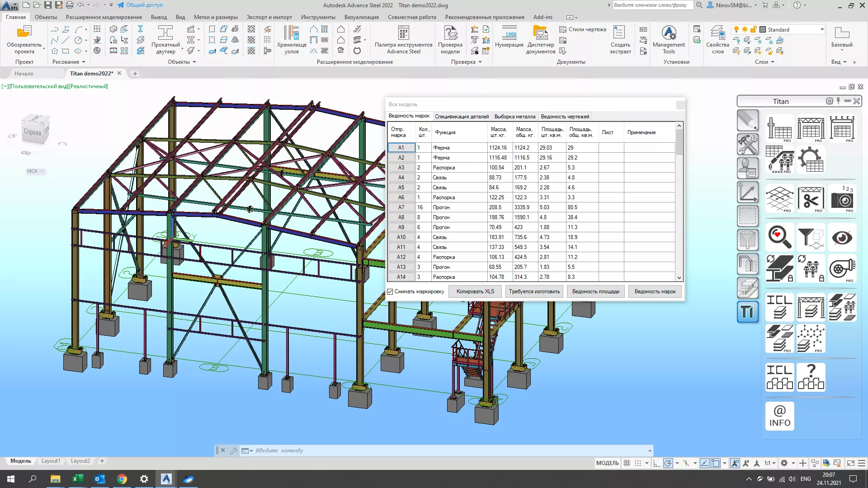Click the magnifier with heart search icon

(779, 237)
